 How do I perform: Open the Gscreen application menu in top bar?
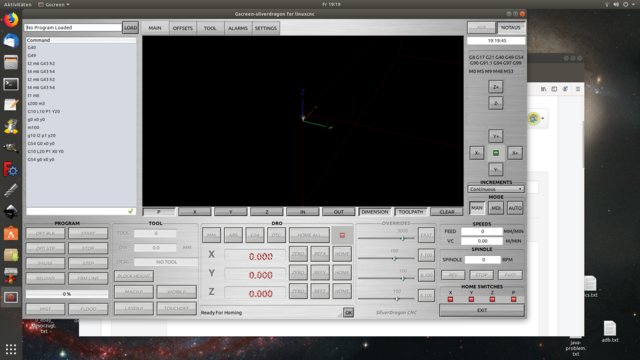(54, 4)
